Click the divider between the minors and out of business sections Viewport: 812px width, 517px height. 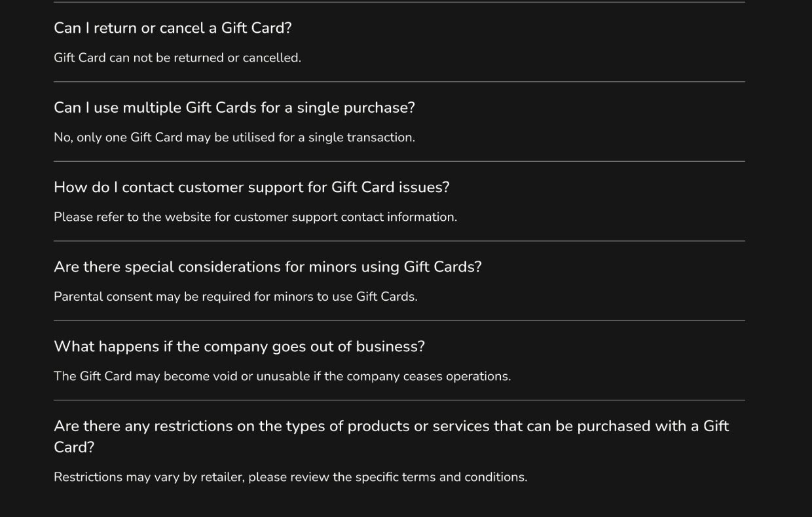399,320
